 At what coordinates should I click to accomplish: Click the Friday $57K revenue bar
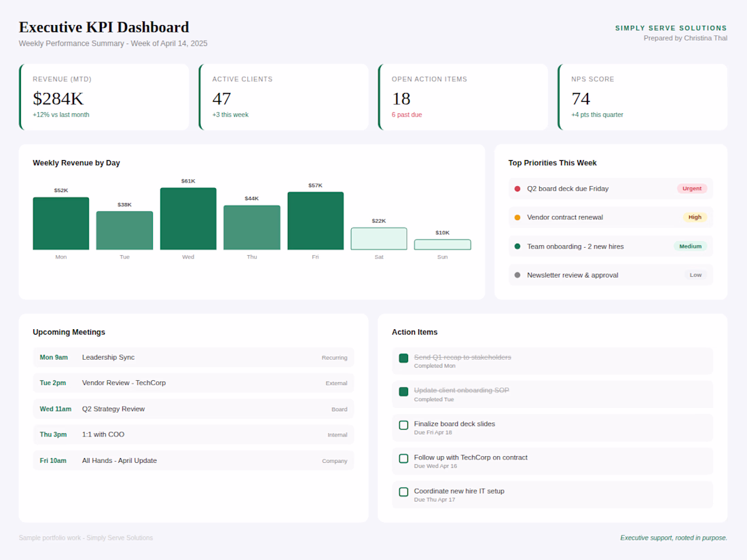point(315,221)
